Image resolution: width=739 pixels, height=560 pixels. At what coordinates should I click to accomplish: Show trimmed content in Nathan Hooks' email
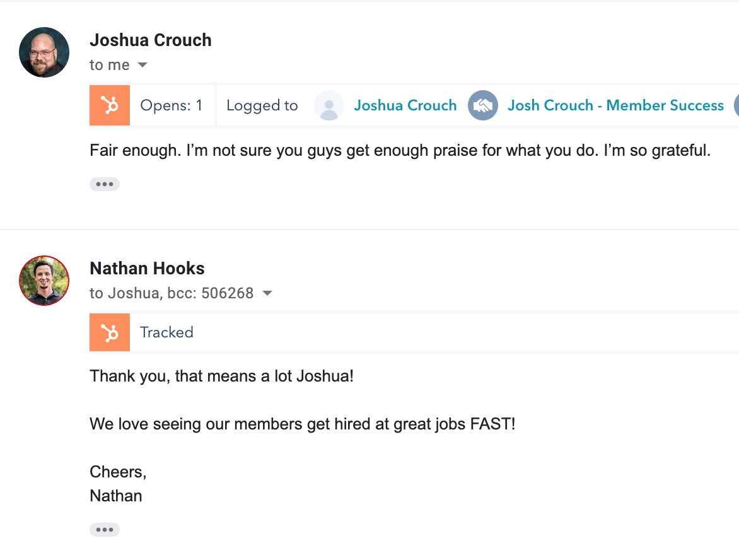tap(104, 530)
